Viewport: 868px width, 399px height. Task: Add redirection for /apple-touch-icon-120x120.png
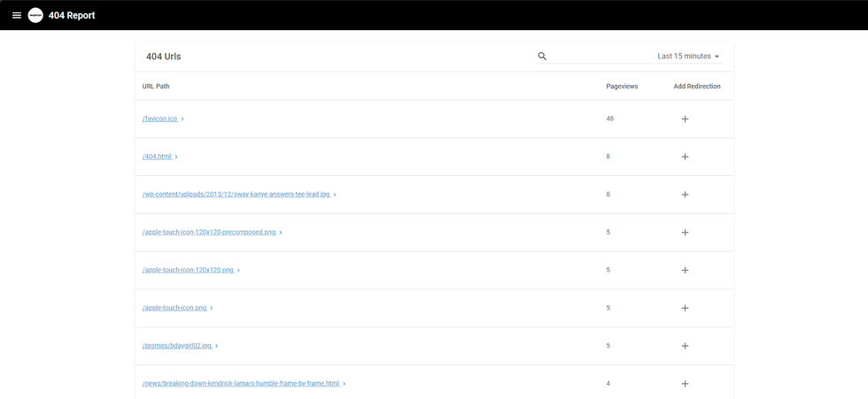click(685, 271)
